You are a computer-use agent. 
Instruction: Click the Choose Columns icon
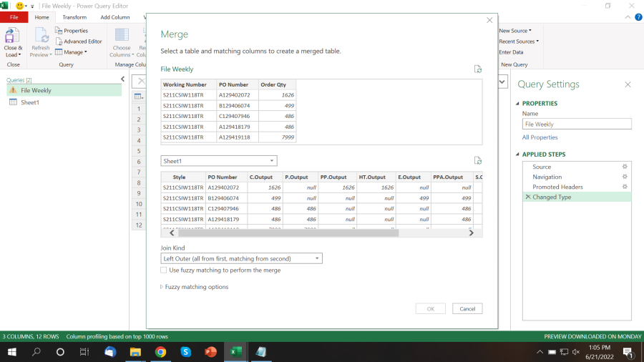click(122, 36)
